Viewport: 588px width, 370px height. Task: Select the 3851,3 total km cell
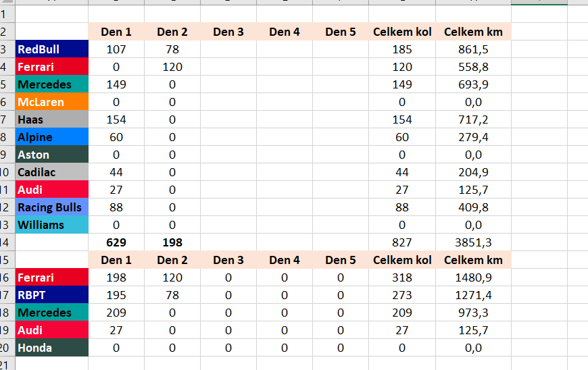pyautogui.click(x=473, y=242)
